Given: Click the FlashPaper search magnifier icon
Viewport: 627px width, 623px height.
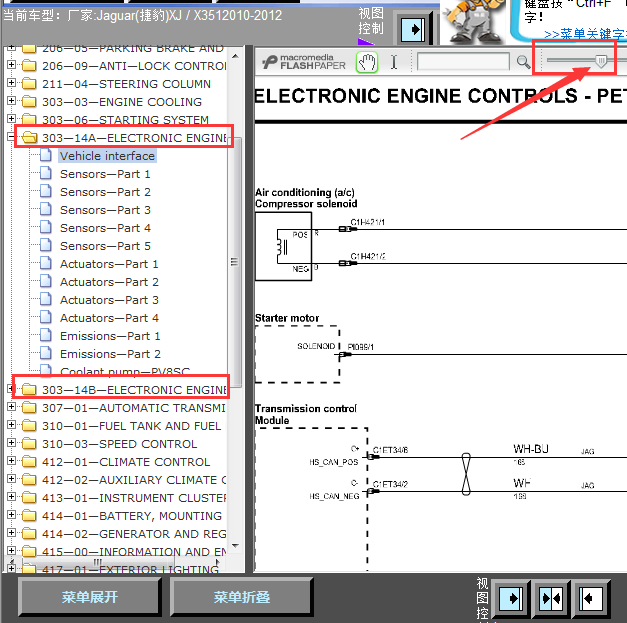Looking at the screenshot, I should point(523,62).
